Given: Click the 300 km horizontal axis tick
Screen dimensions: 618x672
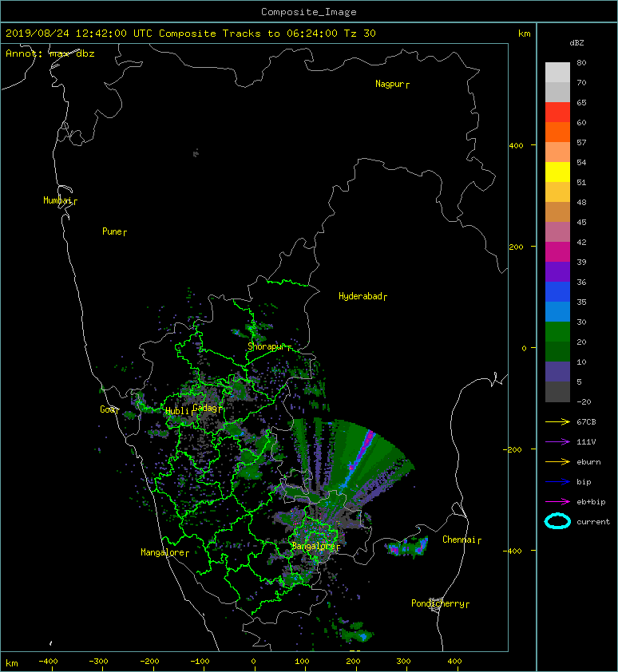Looking at the screenshot, I should [403, 662].
